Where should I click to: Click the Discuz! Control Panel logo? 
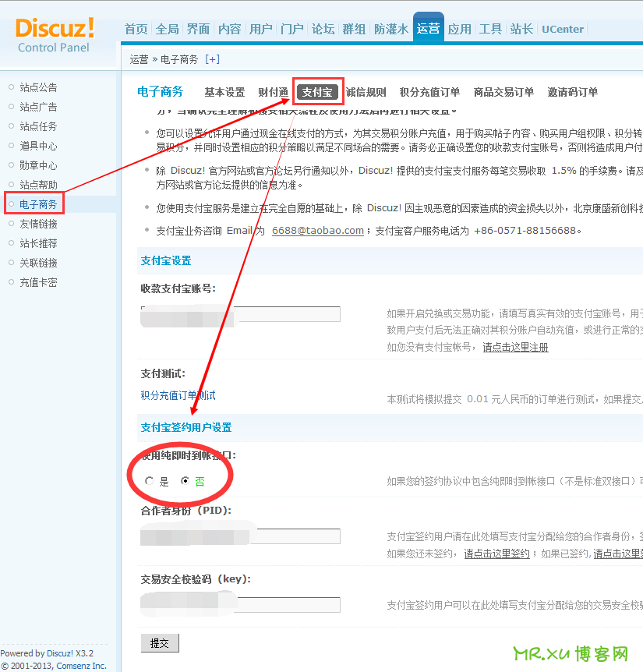point(55,35)
